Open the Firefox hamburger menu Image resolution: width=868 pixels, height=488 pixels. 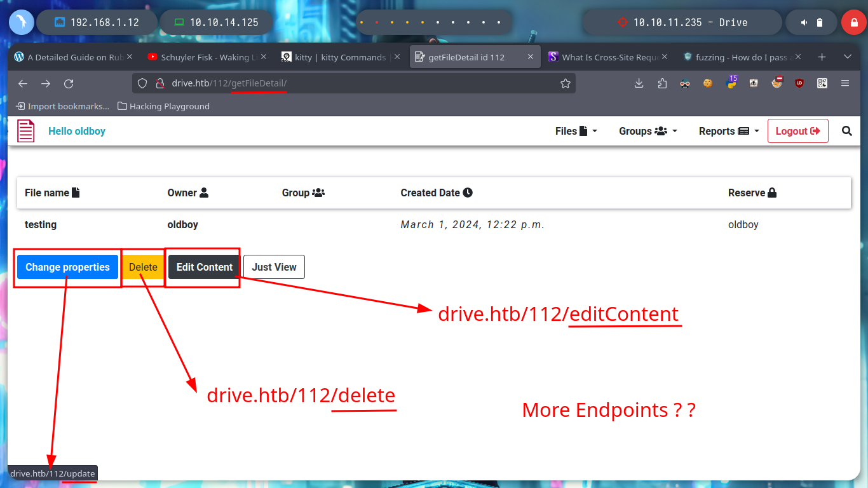coord(845,83)
